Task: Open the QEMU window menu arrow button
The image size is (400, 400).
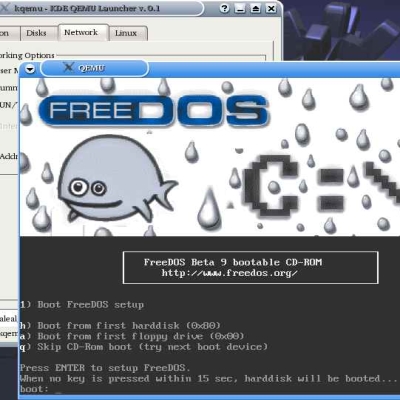Action: click(x=30, y=69)
